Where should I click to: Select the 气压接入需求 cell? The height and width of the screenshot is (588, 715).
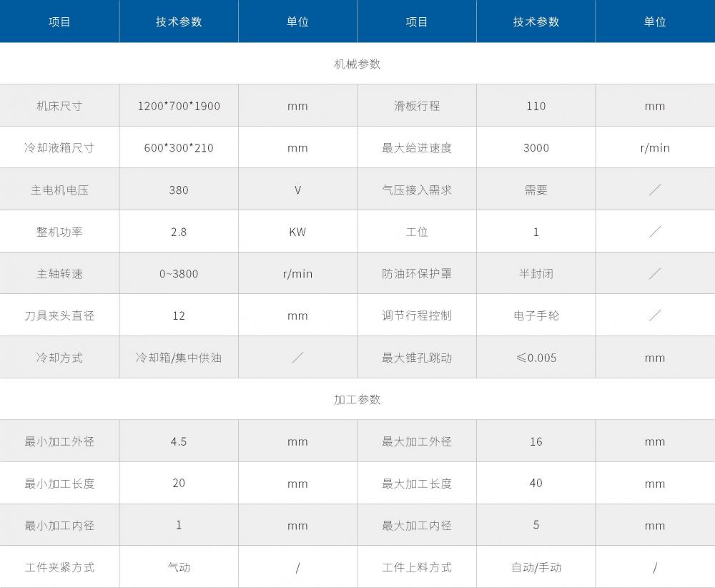coord(417,190)
